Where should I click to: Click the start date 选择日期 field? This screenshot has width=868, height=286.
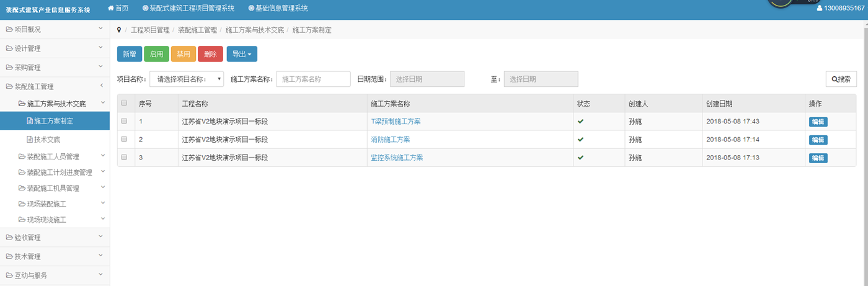[427, 79]
